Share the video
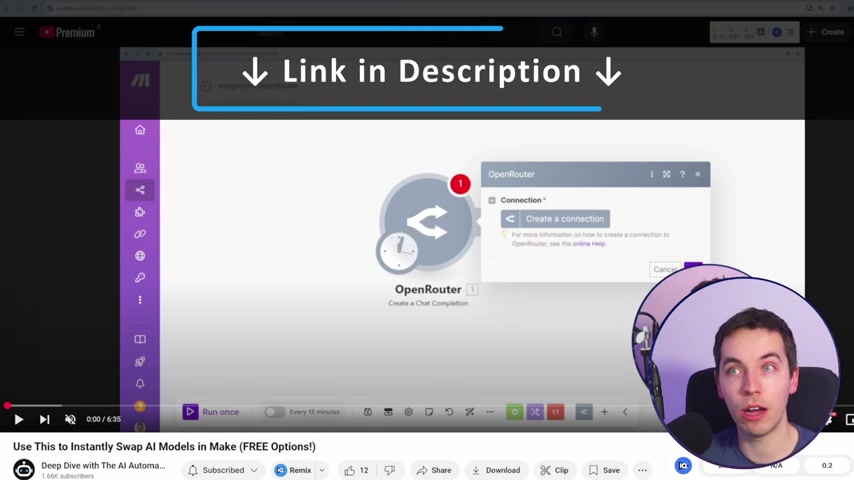Image resolution: width=854 pixels, height=480 pixels. pyautogui.click(x=434, y=470)
